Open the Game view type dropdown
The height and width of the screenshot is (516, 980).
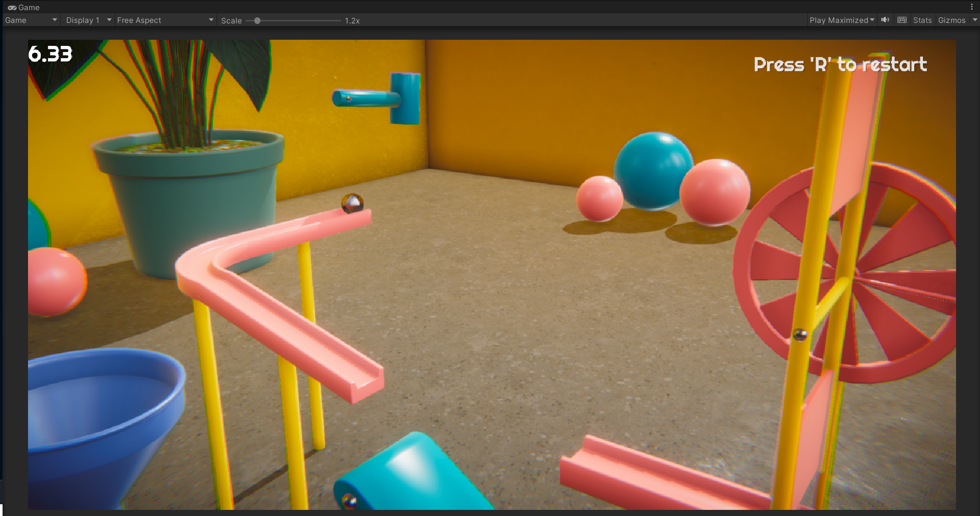(31, 20)
